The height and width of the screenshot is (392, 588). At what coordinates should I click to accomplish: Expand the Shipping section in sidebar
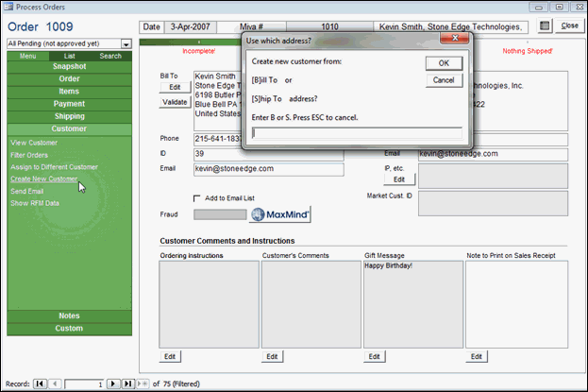coord(68,116)
